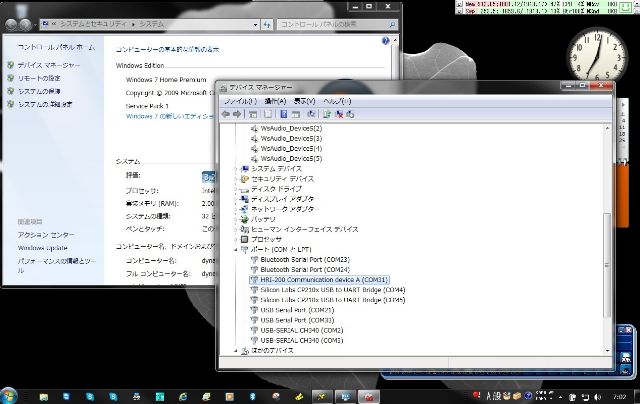This screenshot has height=404, width=640.
Task: Open the ヘルプ(H) menu
Action: tap(336, 101)
